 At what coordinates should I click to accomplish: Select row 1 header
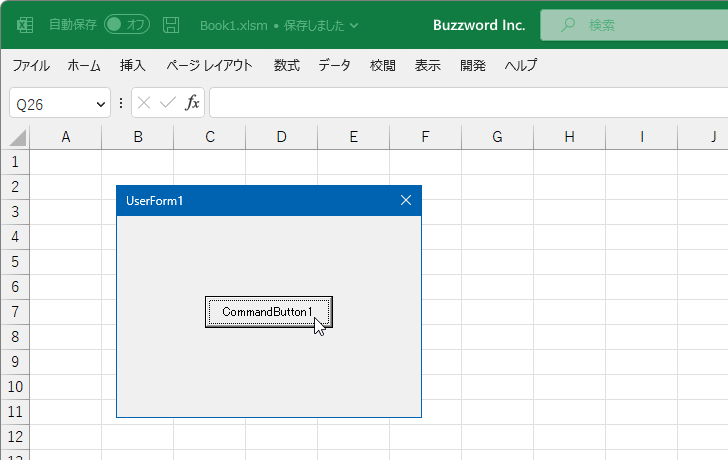tap(15, 162)
